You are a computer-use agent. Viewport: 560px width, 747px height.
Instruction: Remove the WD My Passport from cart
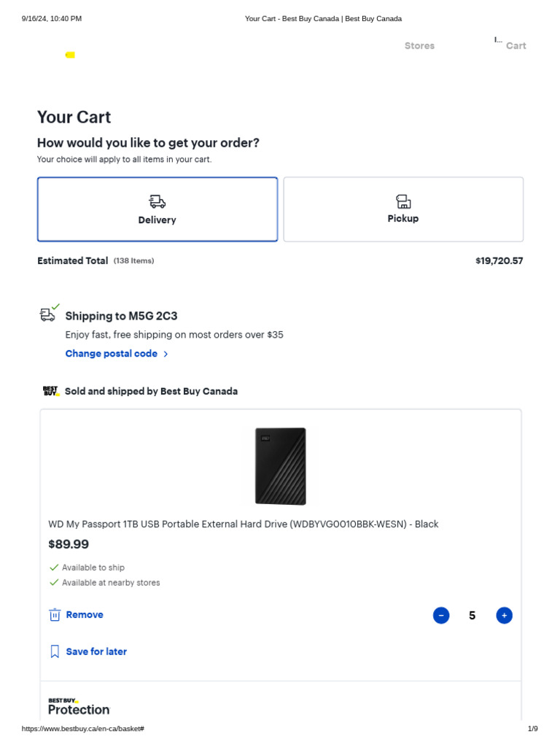(85, 615)
